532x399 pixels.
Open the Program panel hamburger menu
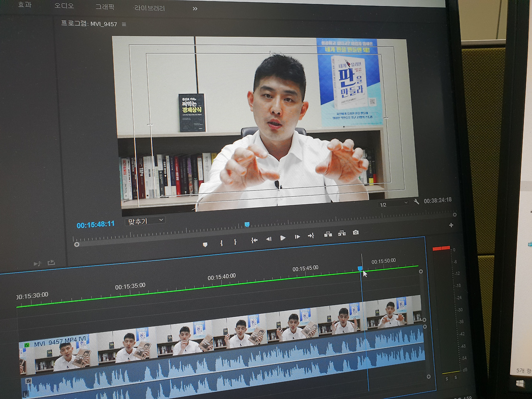[124, 25]
